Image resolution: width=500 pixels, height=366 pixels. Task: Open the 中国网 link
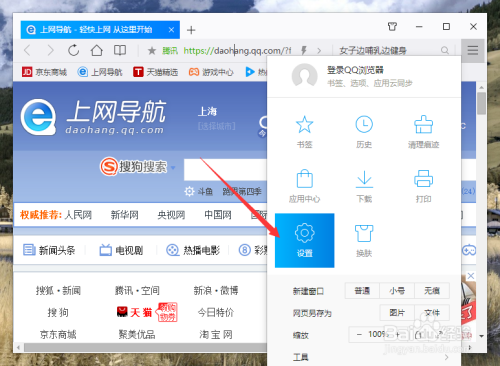tap(218, 215)
